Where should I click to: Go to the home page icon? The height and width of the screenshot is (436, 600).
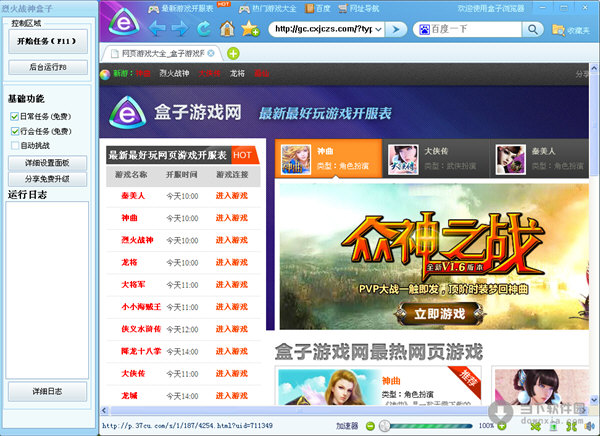[227, 29]
